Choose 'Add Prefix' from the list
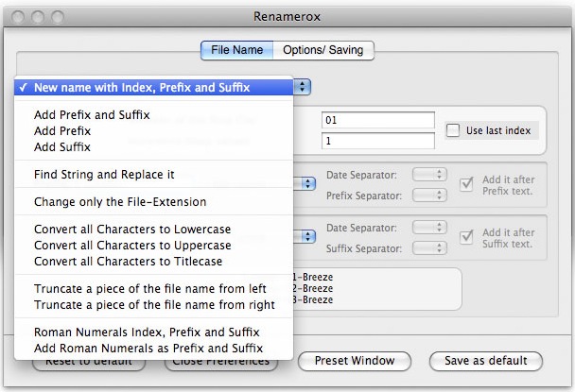Screen dimensions: 575x392 [x=62, y=131]
